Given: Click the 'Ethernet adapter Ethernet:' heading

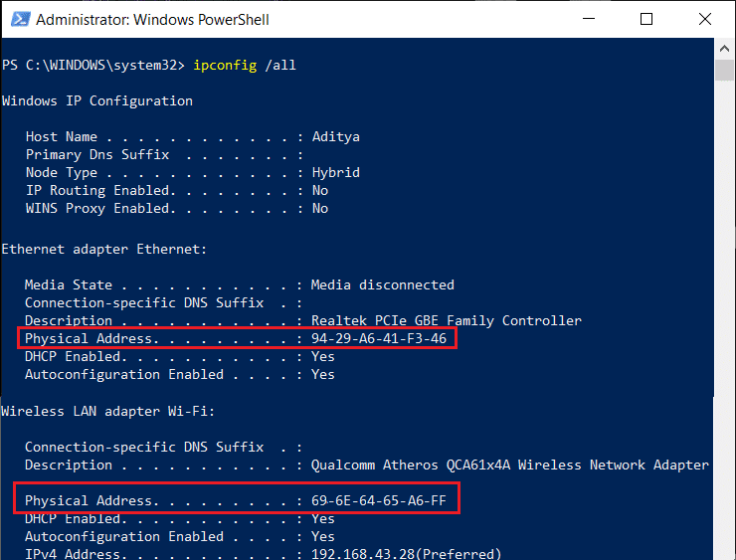Looking at the screenshot, I should pos(103,249).
